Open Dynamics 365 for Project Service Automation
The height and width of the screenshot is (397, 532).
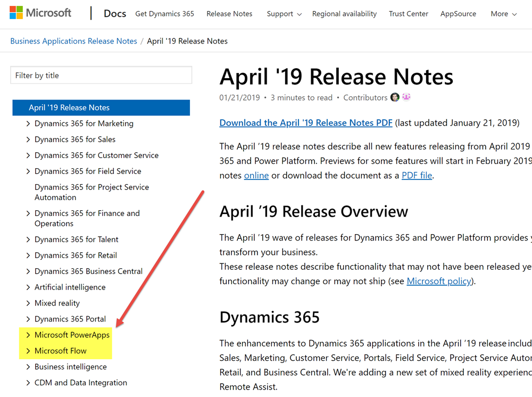click(x=92, y=193)
